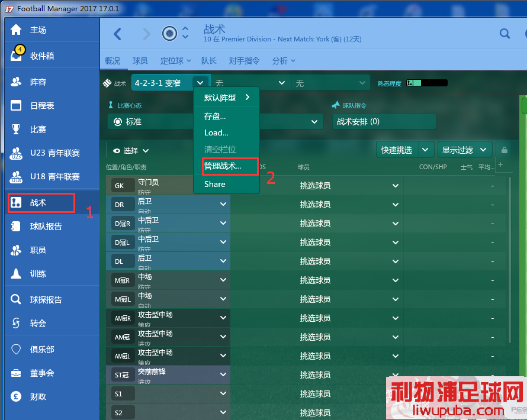This screenshot has height=420, width=527.
Task: Click the 快速挑选 quick pick button
Action: [397, 150]
